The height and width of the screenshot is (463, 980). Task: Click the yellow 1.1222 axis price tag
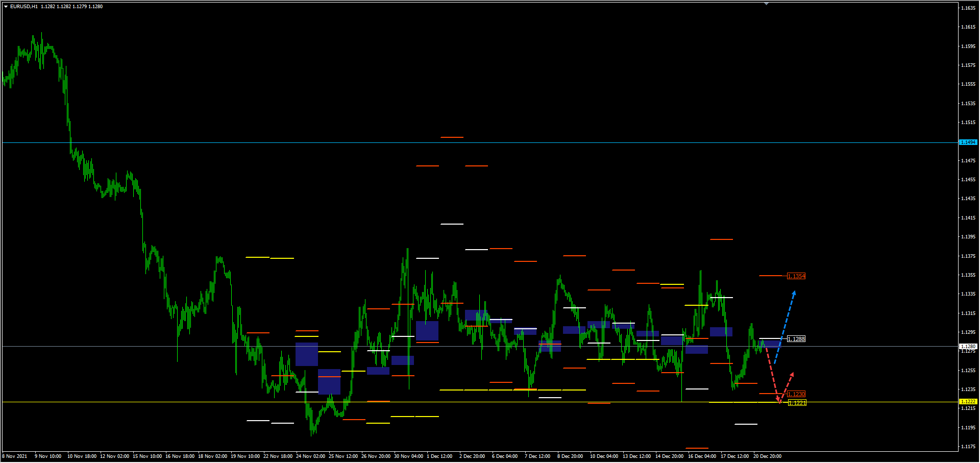(x=968, y=402)
